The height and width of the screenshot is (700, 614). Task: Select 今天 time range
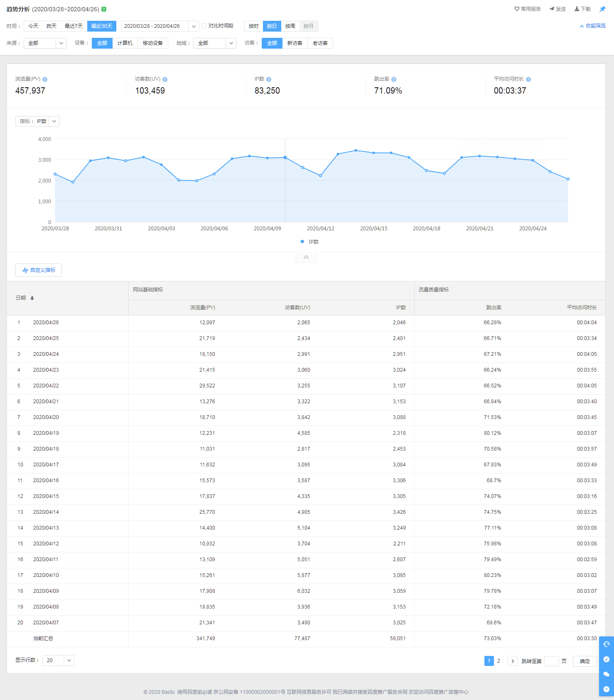[33, 26]
